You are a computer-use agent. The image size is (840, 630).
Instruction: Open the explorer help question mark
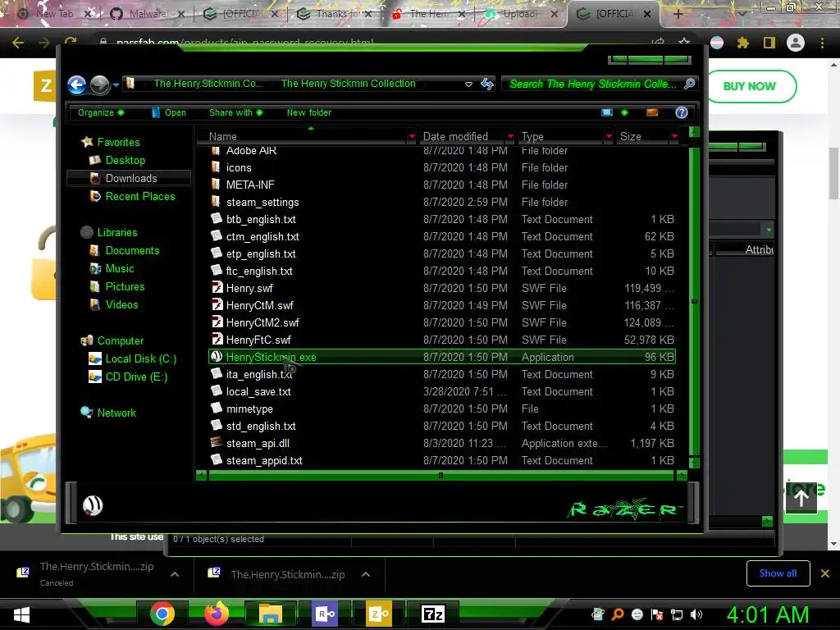coord(682,112)
